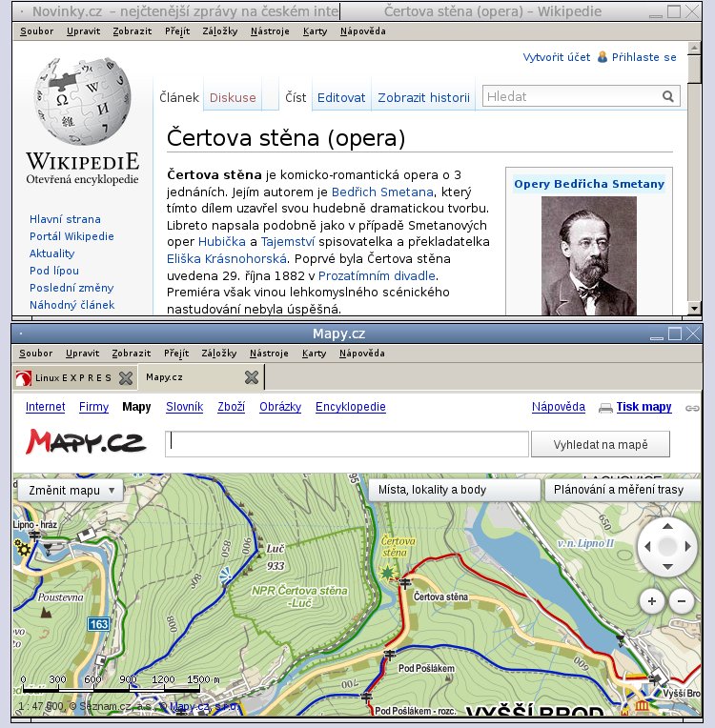715x728 pixels.
Task: Open the Eliška Krásnohorská link
Action: click(227, 258)
